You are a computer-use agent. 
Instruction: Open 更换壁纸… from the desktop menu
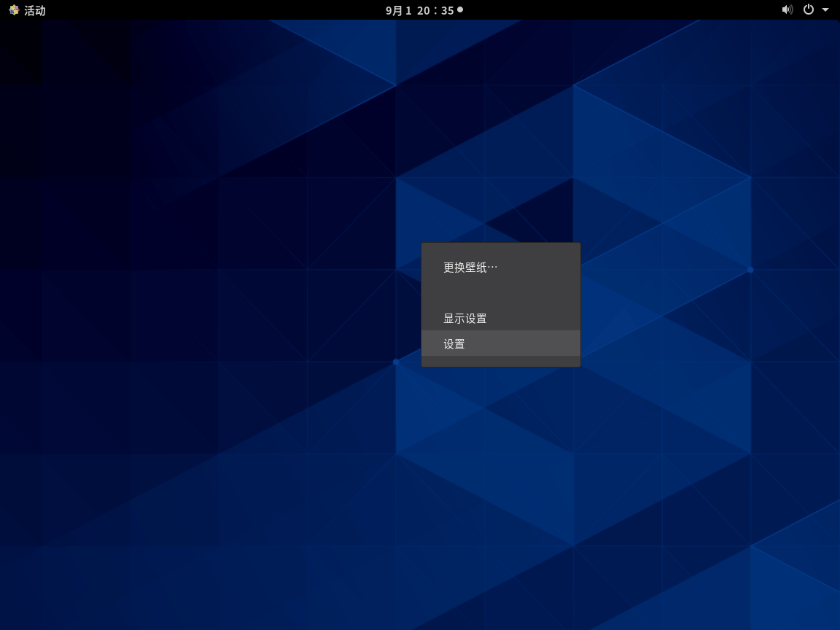[469, 267]
